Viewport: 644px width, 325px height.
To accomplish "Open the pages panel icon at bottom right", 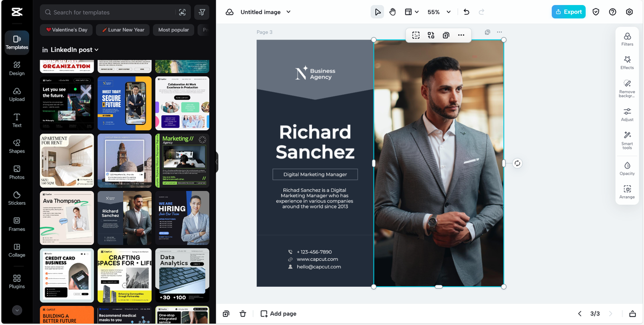I will (x=632, y=313).
